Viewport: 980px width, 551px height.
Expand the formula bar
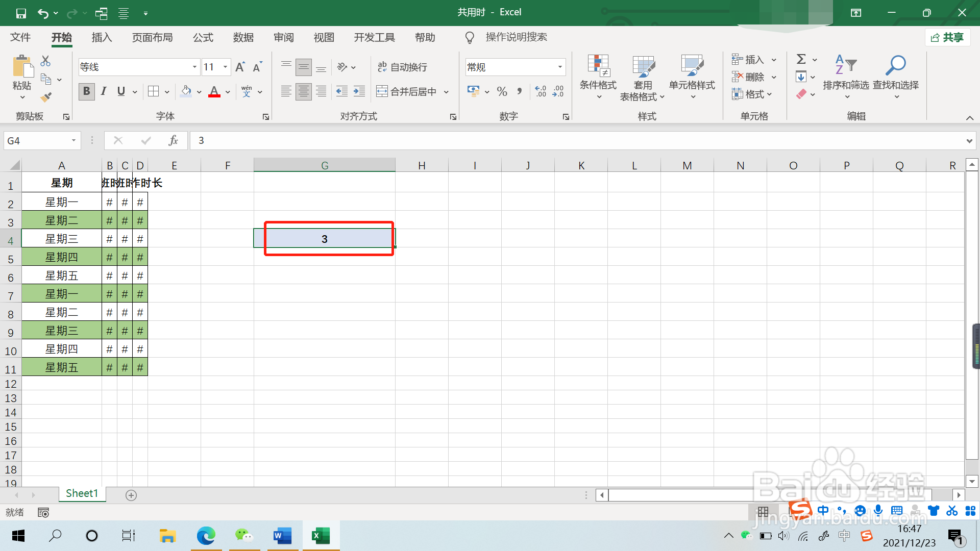pyautogui.click(x=969, y=141)
